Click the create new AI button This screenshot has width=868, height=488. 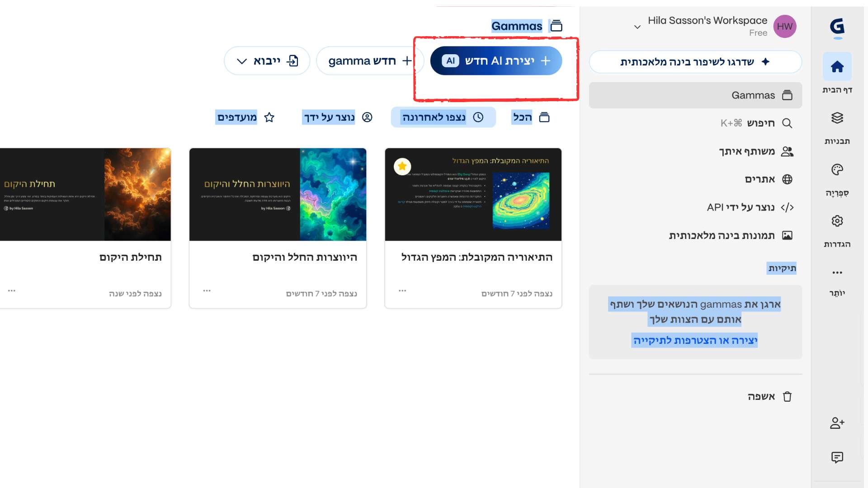(x=496, y=61)
